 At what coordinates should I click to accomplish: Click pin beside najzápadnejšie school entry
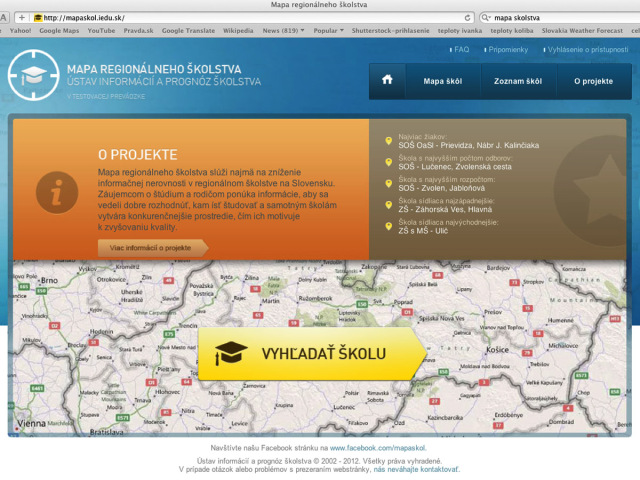[389, 205]
